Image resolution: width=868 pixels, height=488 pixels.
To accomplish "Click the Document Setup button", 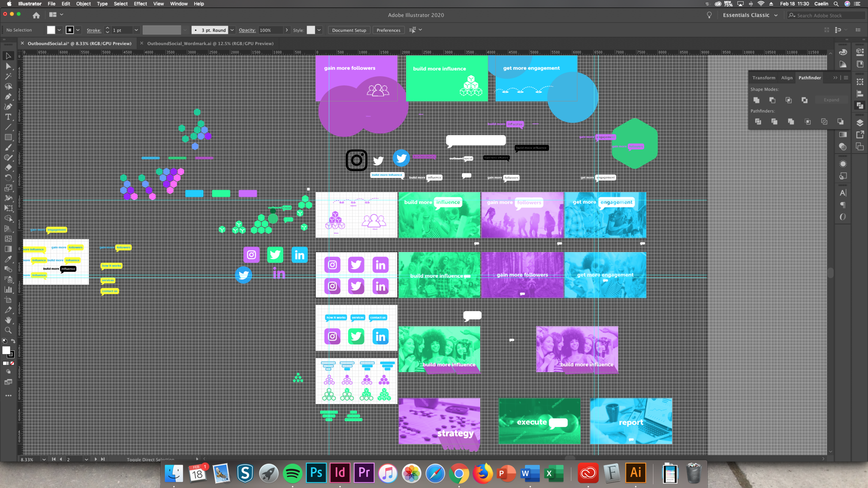I will pyautogui.click(x=349, y=30).
